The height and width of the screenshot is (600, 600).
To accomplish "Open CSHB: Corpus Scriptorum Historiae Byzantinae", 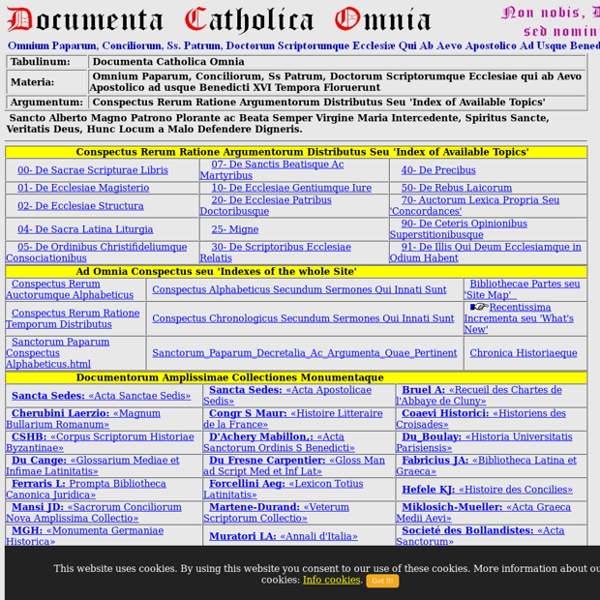I will click(x=100, y=442).
